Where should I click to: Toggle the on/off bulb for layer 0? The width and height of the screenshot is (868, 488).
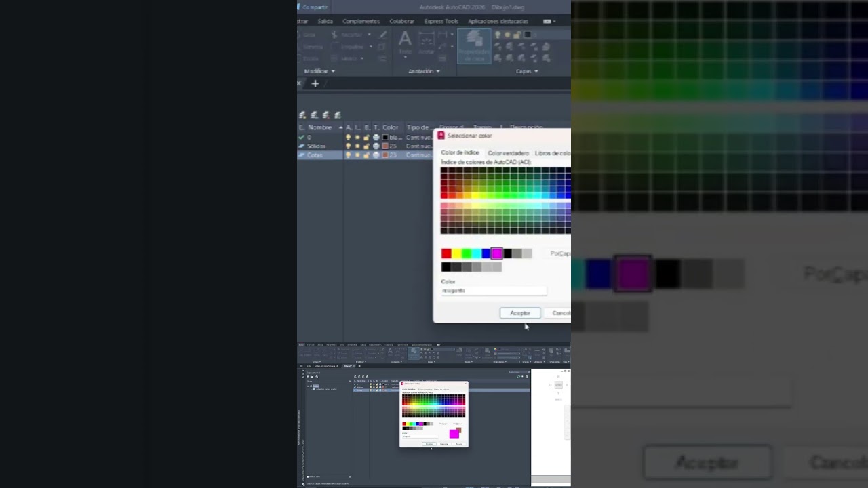pos(349,137)
